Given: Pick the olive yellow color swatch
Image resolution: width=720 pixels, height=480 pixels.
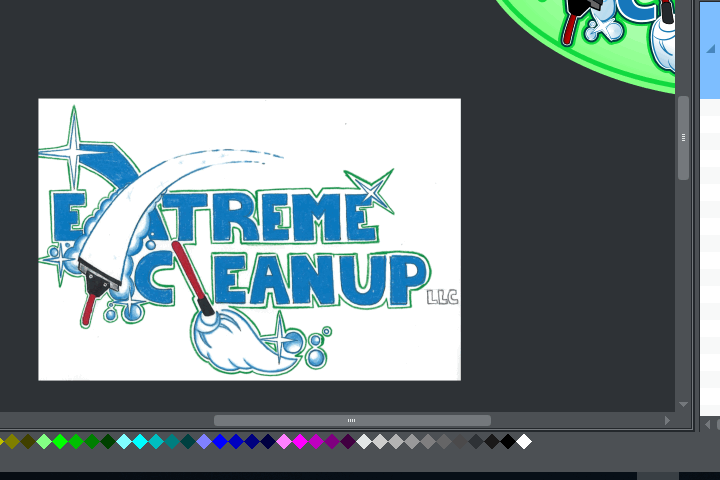Looking at the screenshot, I should pyautogui.click(x=12, y=442).
